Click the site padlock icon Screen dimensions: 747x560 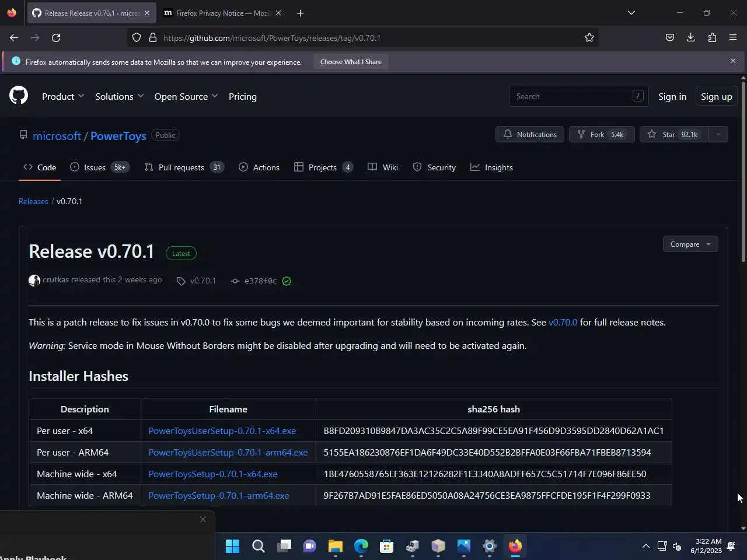click(x=153, y=38)
